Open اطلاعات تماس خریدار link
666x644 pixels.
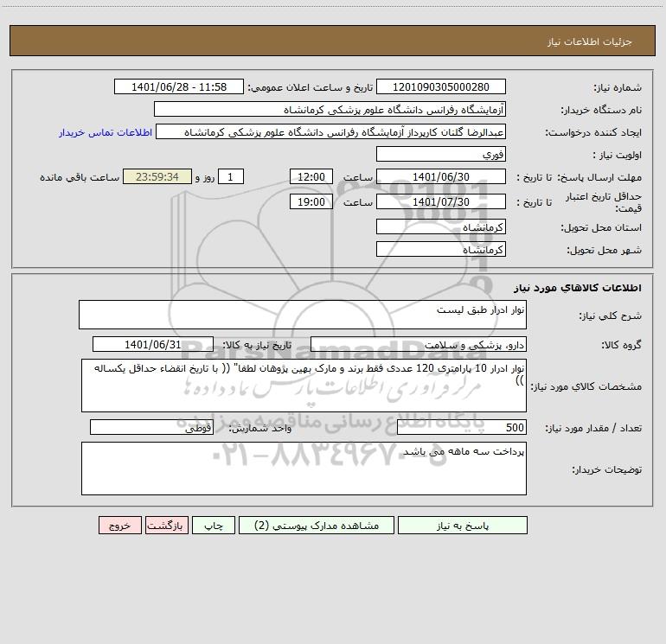(106, 132)
